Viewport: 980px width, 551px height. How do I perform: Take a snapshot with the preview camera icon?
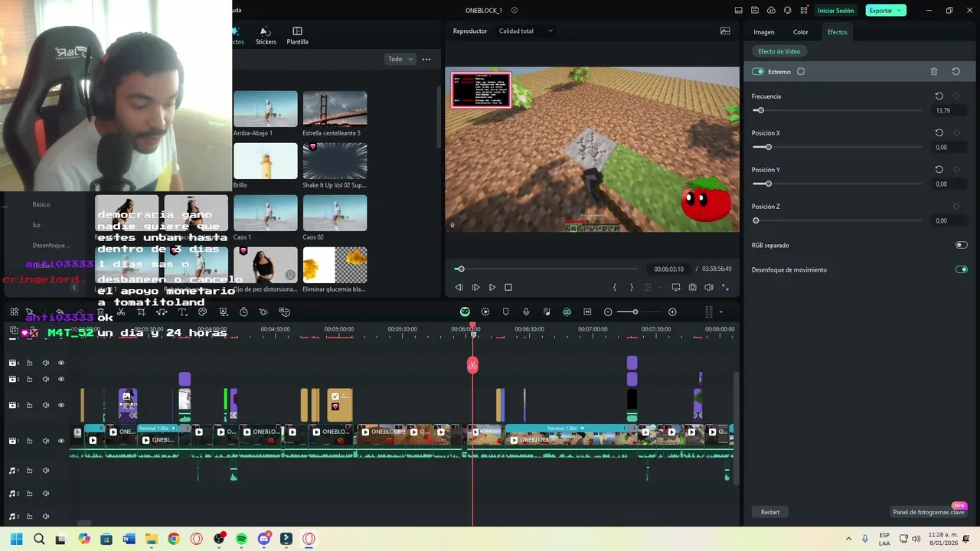(692, 288)
